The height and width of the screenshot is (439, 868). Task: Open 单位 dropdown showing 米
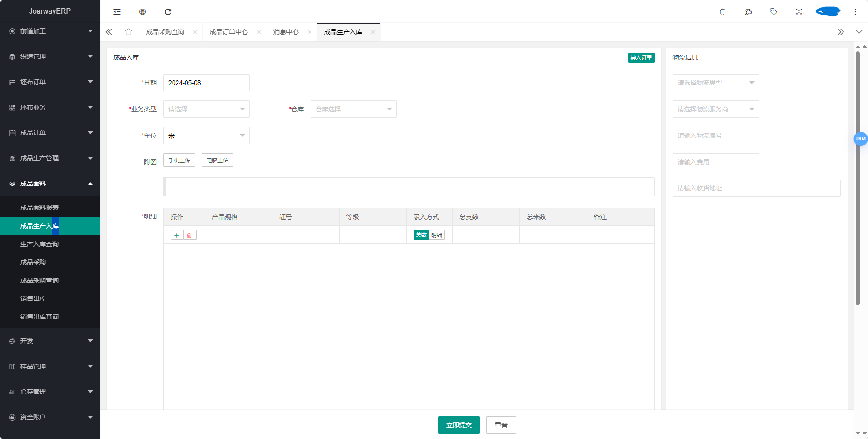207,135
